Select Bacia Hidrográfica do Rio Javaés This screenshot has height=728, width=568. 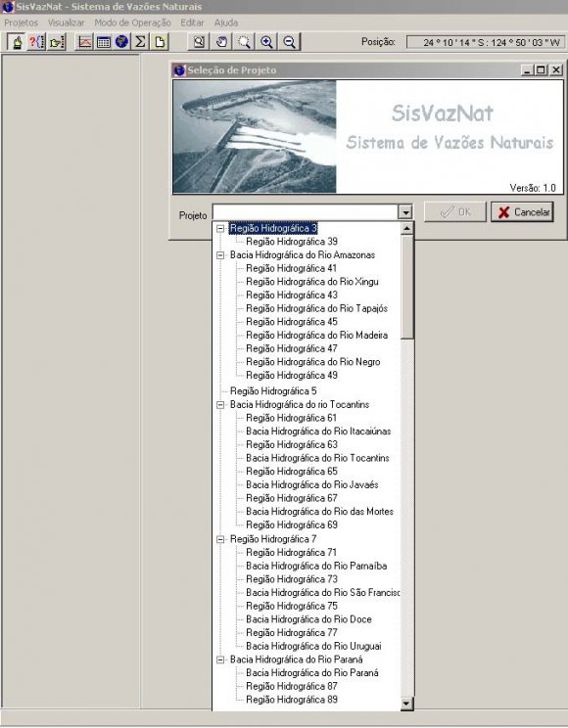tap(311, 485)
